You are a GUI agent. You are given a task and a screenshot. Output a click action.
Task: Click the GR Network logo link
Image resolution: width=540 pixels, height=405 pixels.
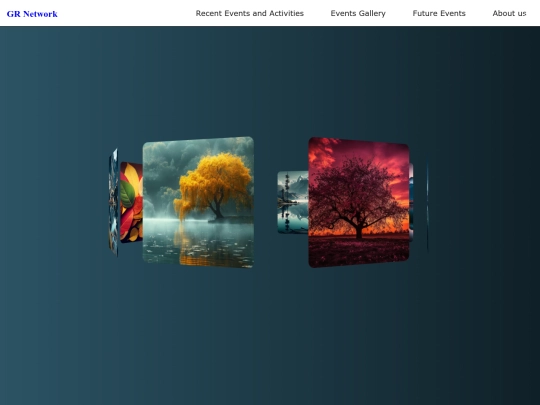pos(32,14)
